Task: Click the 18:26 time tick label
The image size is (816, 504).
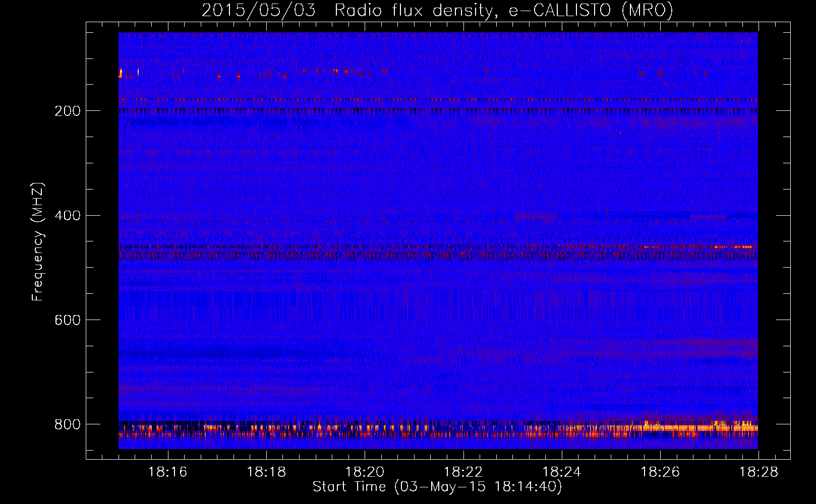Action: pyautogui.click(x=660, y=472)
